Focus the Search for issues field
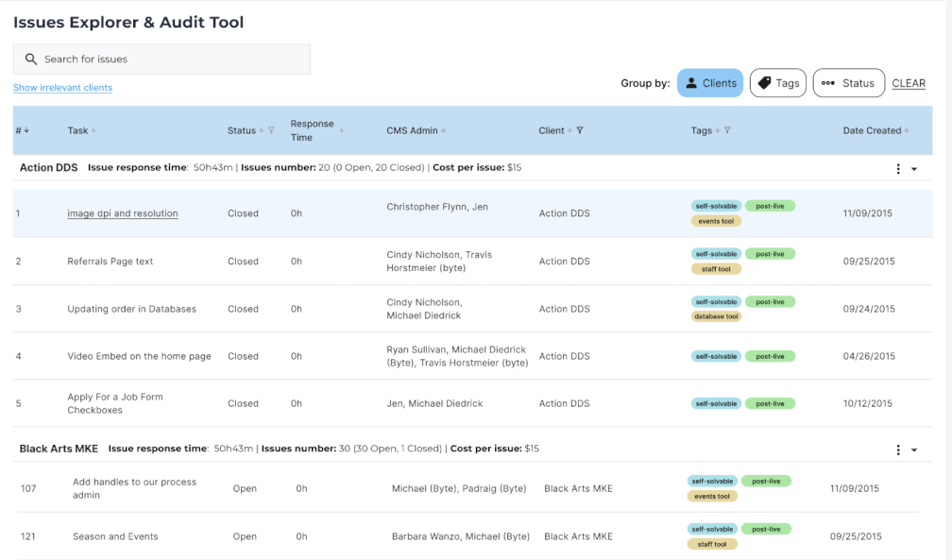The image size is (952, 560). pyautogui.click(x=161, y=59)
